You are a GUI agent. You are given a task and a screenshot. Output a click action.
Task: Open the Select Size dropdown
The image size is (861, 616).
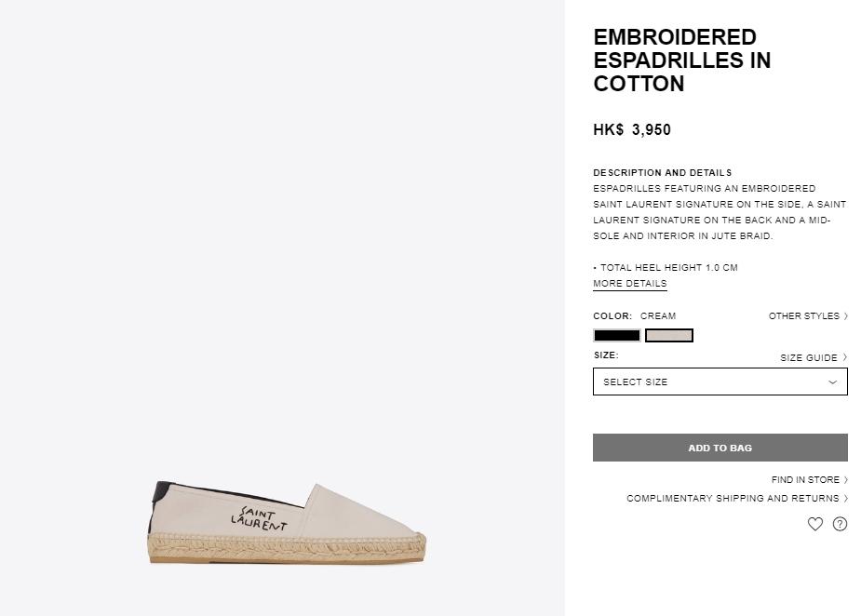tap(720, 382)
